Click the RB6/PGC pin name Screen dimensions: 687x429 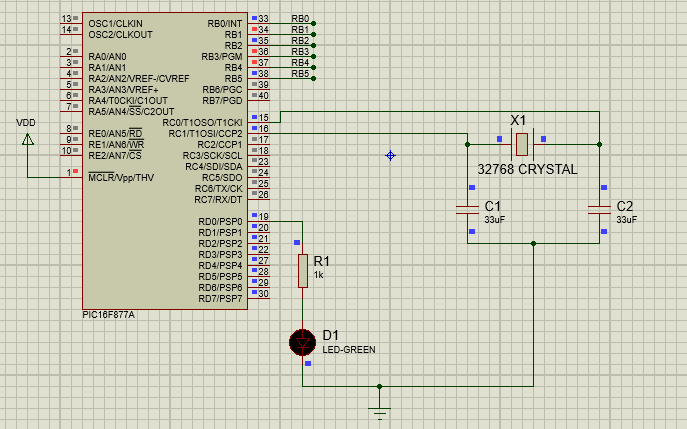pos(222,89)
